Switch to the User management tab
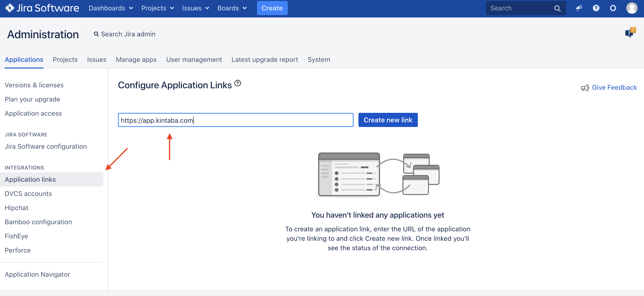Viewport: 644px width, 296px height. 194,59
